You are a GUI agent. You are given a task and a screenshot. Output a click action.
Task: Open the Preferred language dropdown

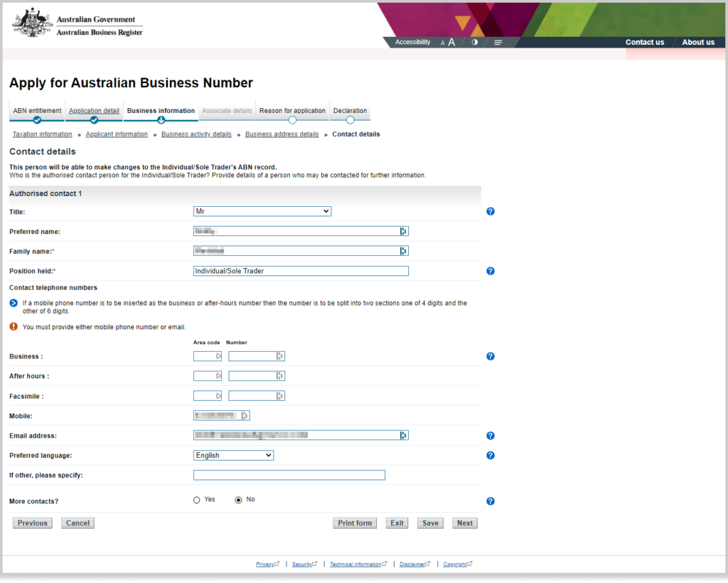[x=233, y=455]
